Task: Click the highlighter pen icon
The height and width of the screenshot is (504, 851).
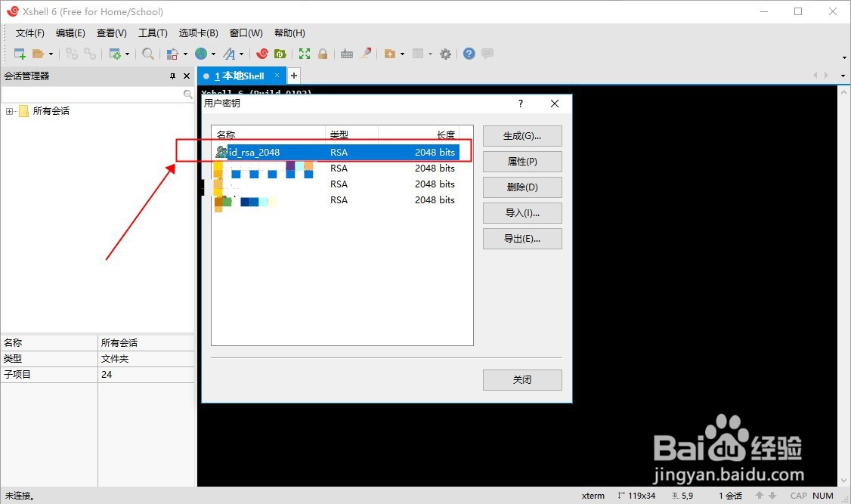Action: (x=366, y=53)
